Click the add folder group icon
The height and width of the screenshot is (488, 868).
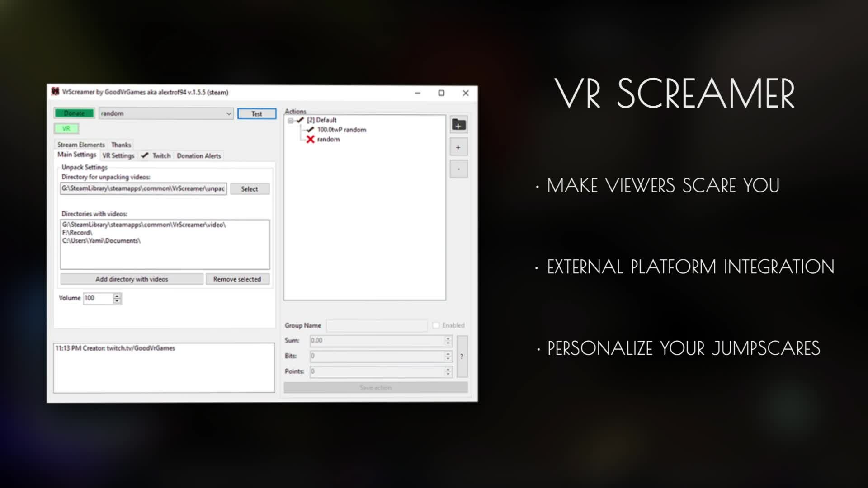coord(458,125)
